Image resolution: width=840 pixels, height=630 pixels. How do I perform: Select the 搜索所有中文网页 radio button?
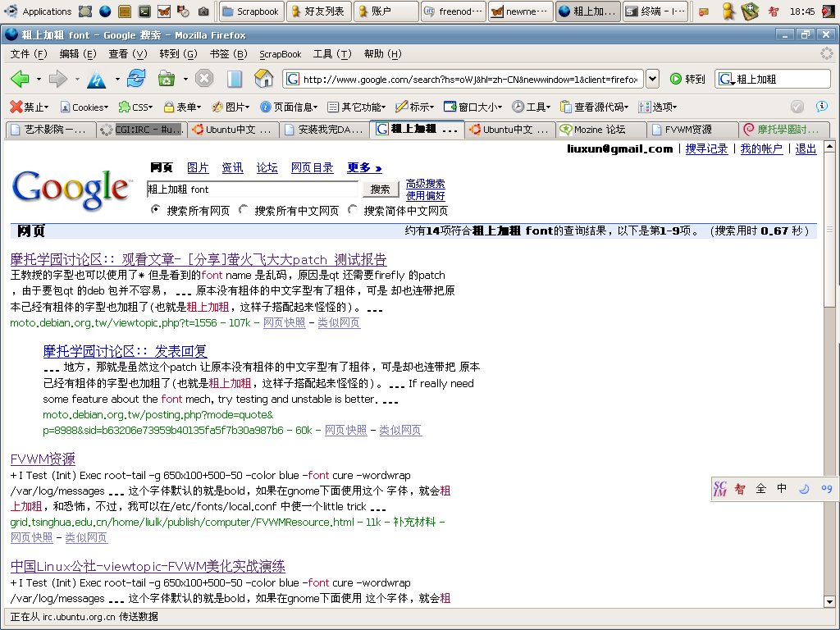click(243, 209)
